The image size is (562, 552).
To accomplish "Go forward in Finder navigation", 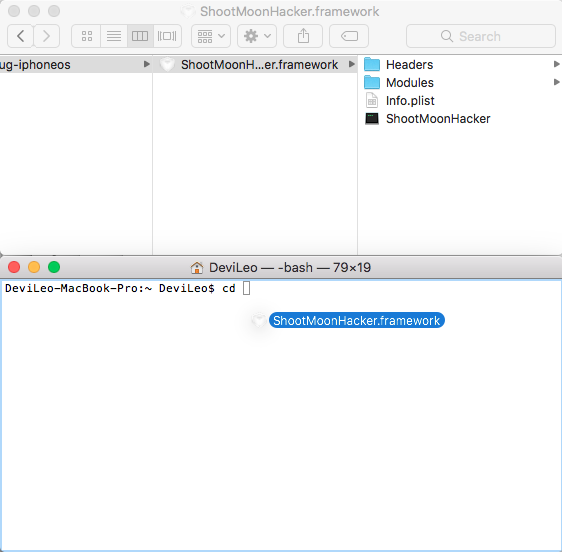I will coord(47,36).
